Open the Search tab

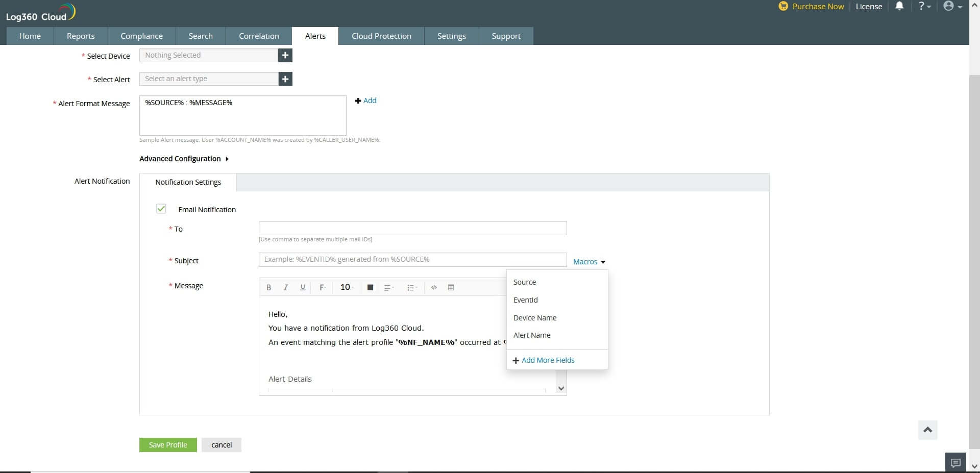pos(201,36)
